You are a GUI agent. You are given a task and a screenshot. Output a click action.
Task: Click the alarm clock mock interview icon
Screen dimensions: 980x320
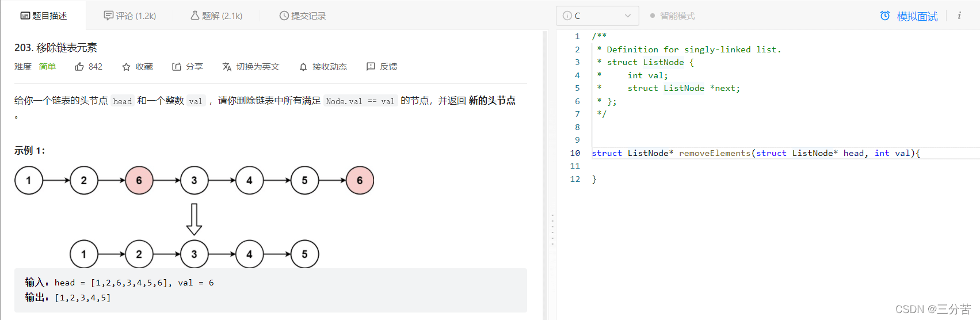coord(885,16)
